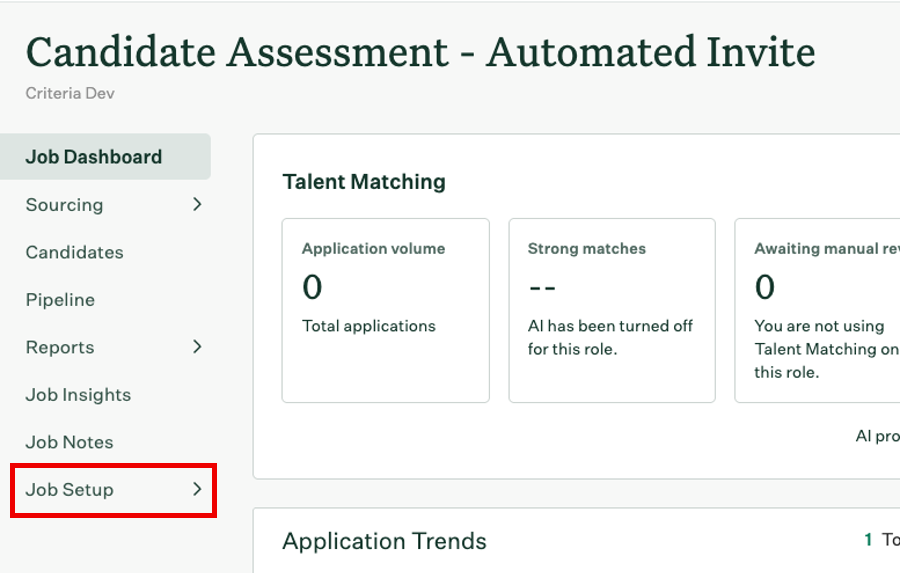Select Sourcing in the sidebar
900x573 pixels.
pos(64,205)
